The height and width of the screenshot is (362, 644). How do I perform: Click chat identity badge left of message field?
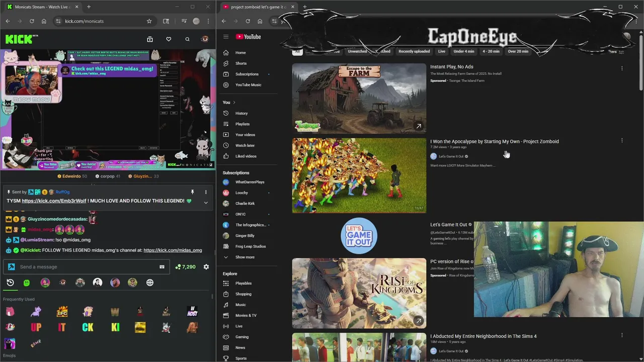tap(12, 267)
